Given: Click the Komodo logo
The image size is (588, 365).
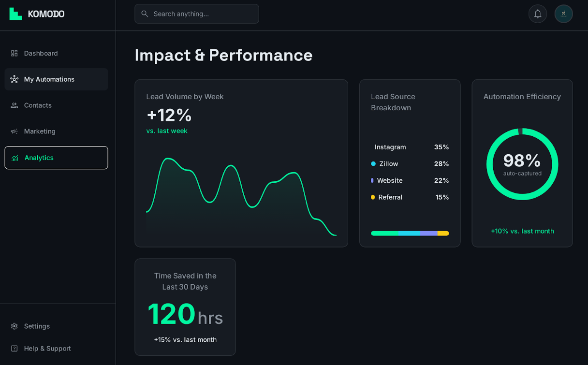Looking at the screenshot, I should 36,14.
